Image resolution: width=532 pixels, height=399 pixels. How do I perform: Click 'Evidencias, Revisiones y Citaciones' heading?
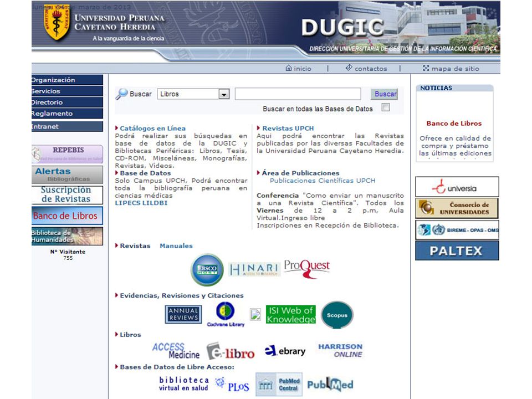pos(182,295)
